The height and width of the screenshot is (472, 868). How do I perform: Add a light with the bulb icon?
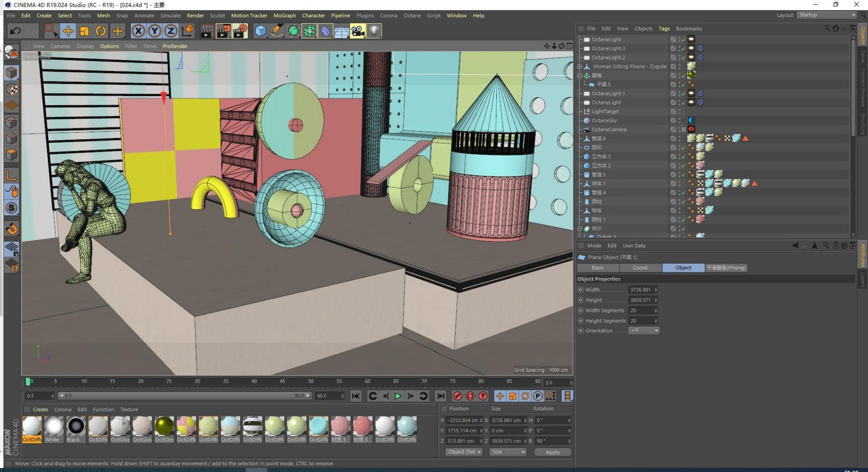[x=374, y=31]
